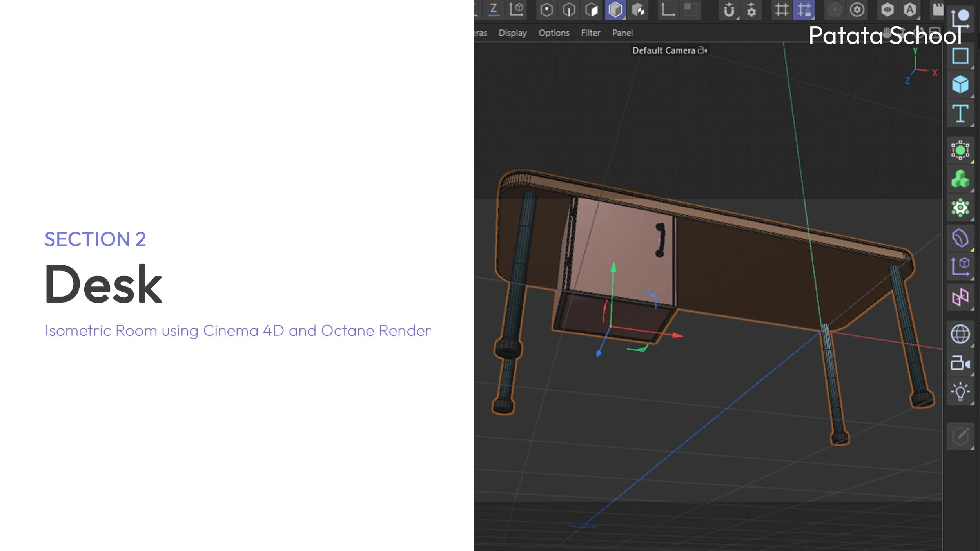Open the Bend deformer icon

pos(960,238)
